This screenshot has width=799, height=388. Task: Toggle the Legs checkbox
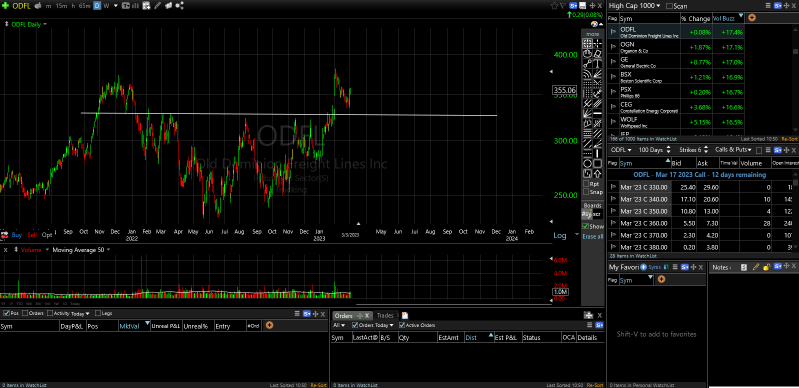(x=97, y=314)
